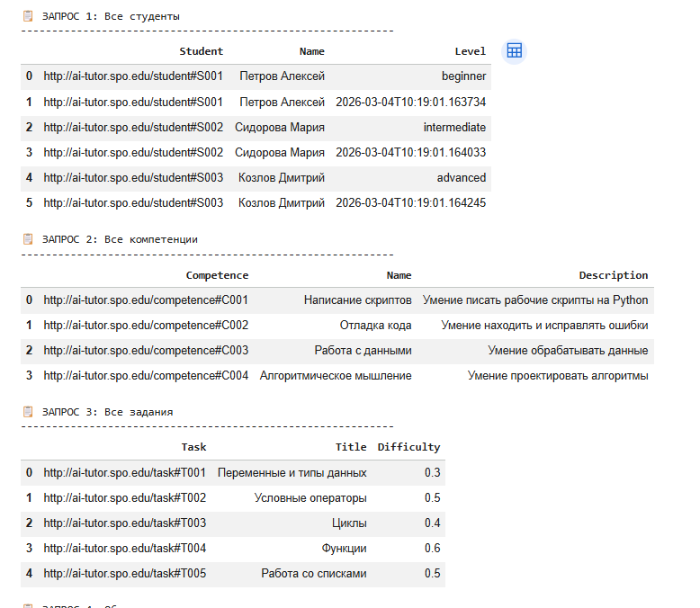The height and width of the screenshot is (608, 700).
Task: Open the competence#C001 URL
Action: point(146,300)
